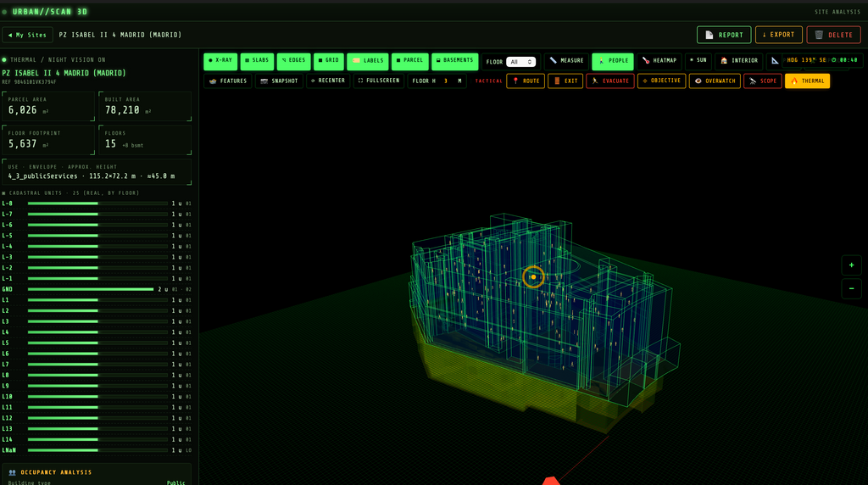The image size is (868, 485).
Task: Open the FLOOR selector dropdown
Action: (x=521, y=61)
